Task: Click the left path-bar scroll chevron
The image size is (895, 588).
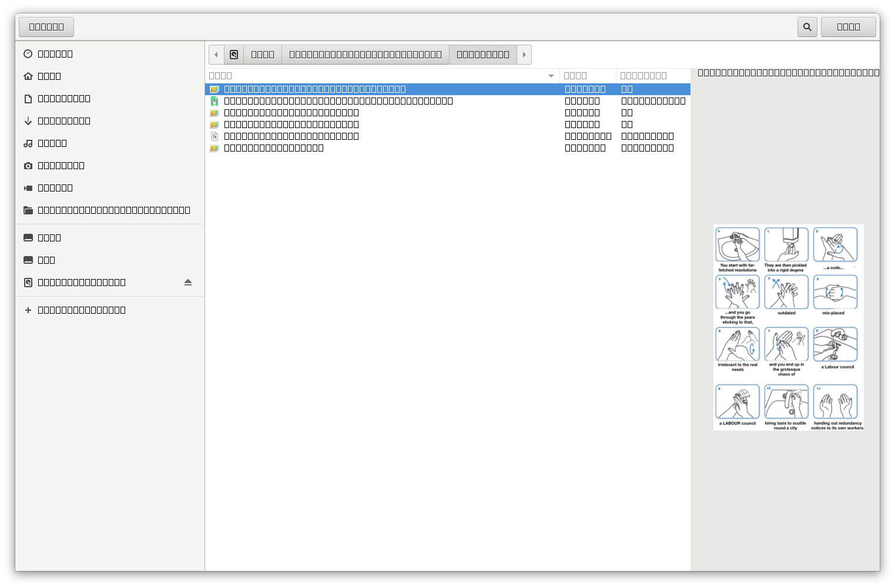Action: (216, 54)
